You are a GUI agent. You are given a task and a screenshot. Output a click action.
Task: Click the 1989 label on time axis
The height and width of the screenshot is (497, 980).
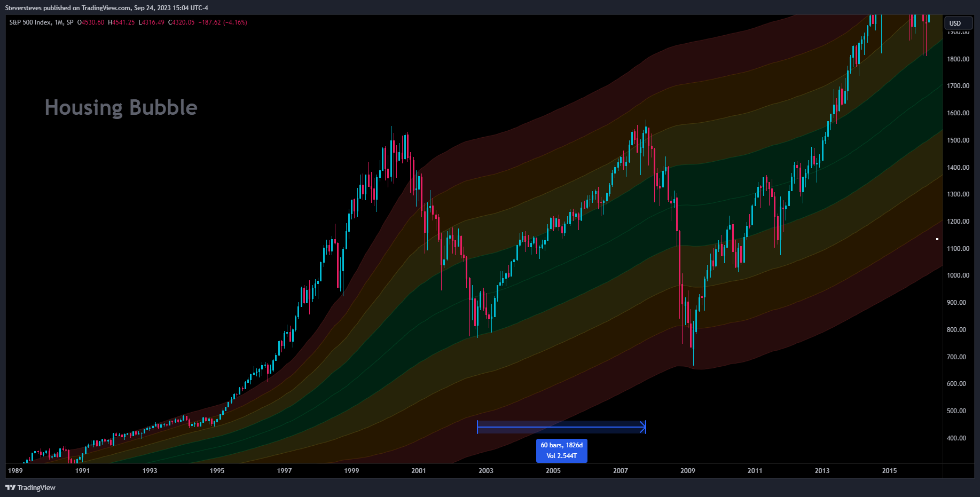[15, 471]
